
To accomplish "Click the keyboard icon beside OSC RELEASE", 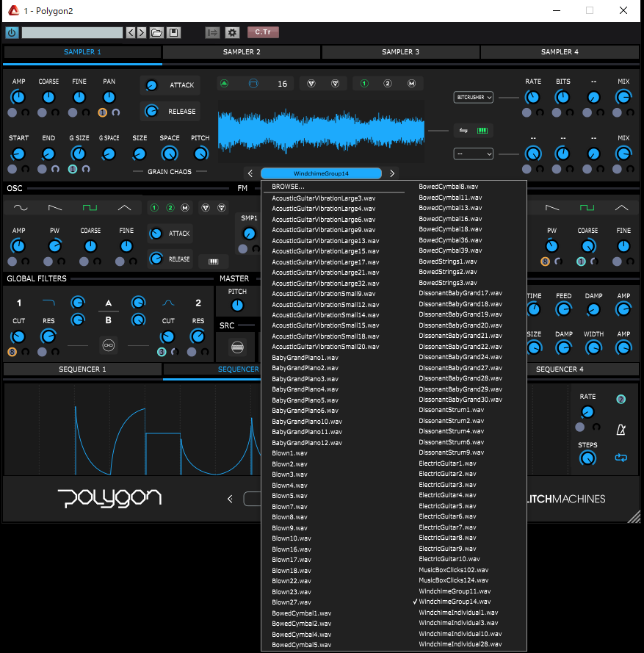I will [x=213, y=261].
